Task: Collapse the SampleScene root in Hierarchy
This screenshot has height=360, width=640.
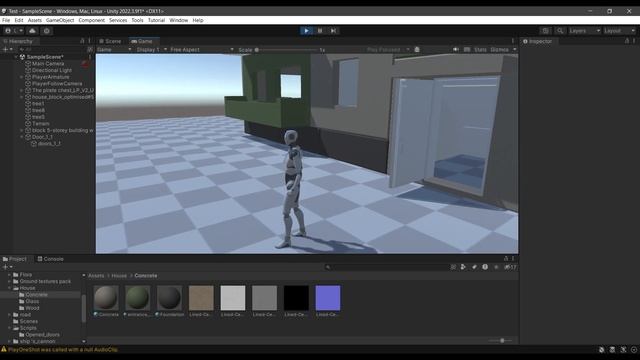Action: pos(16,57)
